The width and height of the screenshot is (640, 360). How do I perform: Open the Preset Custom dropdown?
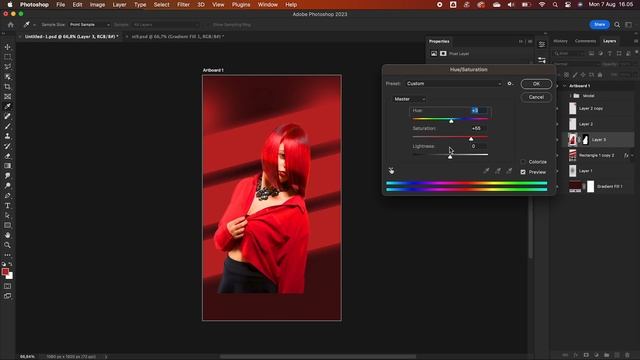pos(453,83)
